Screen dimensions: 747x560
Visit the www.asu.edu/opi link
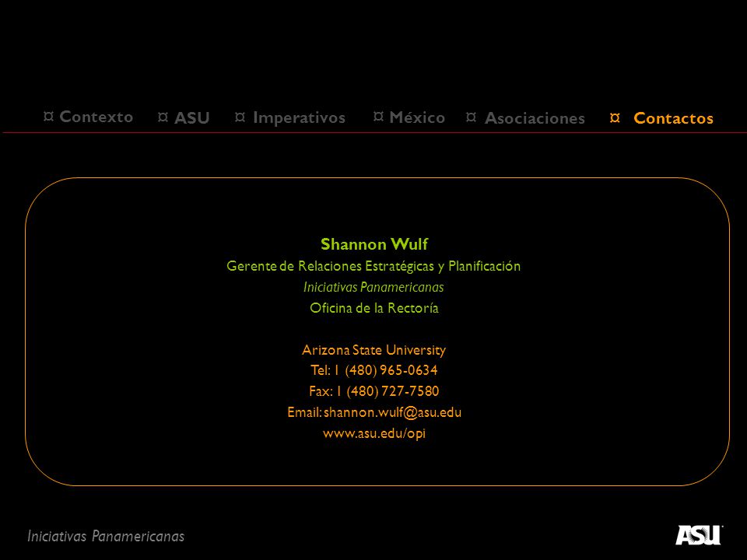pyautogui.click(x=374, y=433)
